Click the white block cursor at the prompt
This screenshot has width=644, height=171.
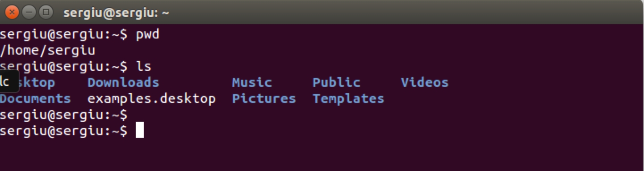(140, 130)
